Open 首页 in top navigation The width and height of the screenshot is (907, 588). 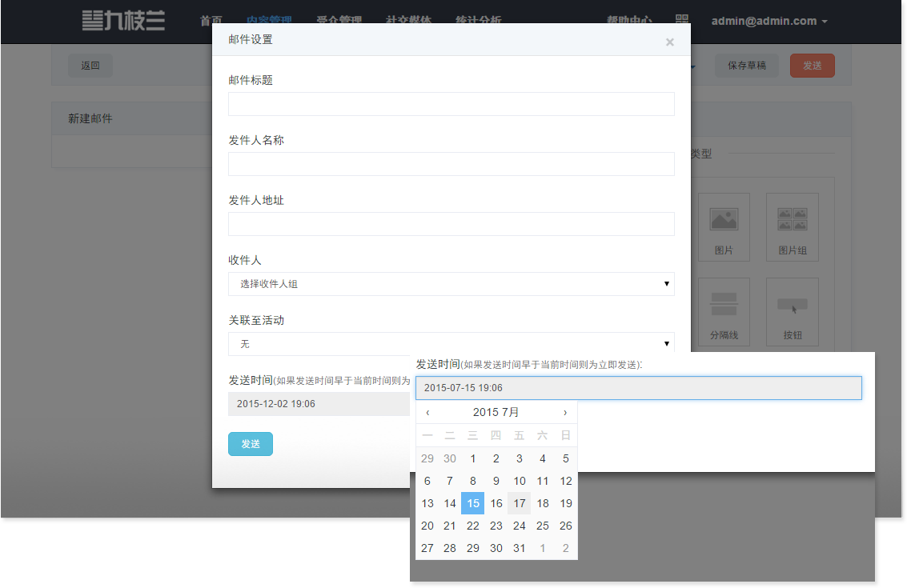click(x=211, y=21)
